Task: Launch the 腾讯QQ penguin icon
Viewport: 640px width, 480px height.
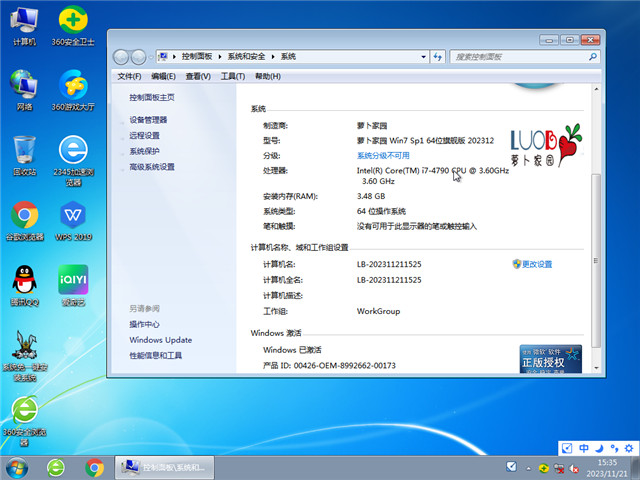Action: point(24,286)
